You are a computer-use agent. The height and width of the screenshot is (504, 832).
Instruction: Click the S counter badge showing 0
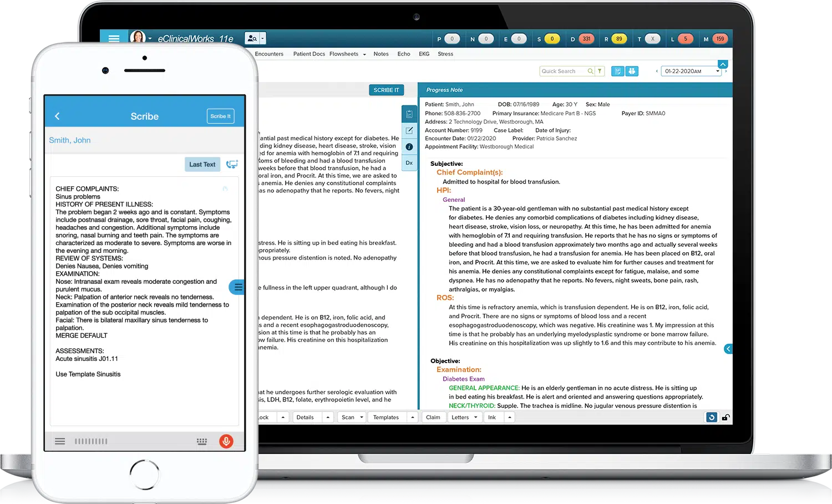(552, 39)
